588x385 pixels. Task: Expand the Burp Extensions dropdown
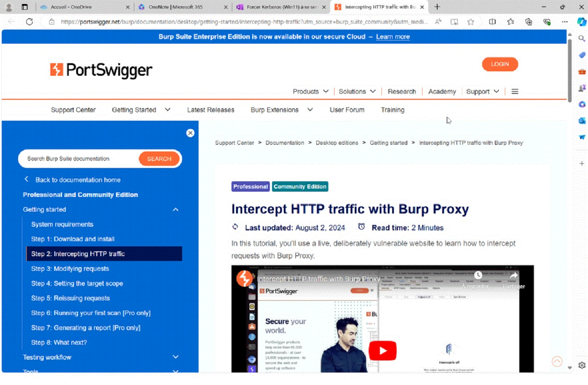(x=310, y=110)
